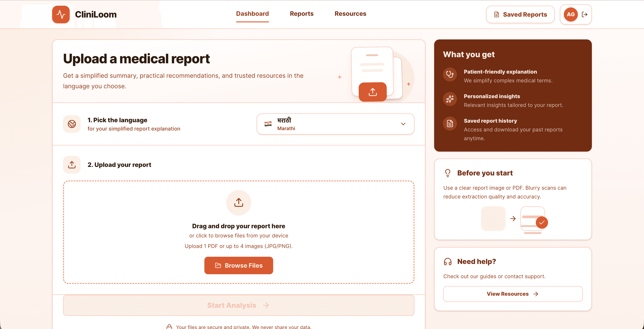644x329 pixels.
Task: Click the drag and drop report area
Action: 239,232
